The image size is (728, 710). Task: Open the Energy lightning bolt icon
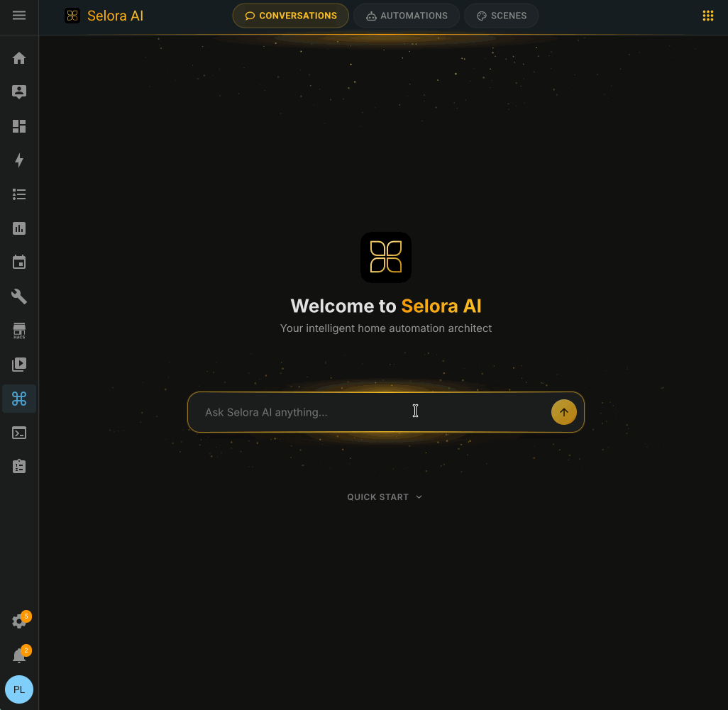point(19,160)
